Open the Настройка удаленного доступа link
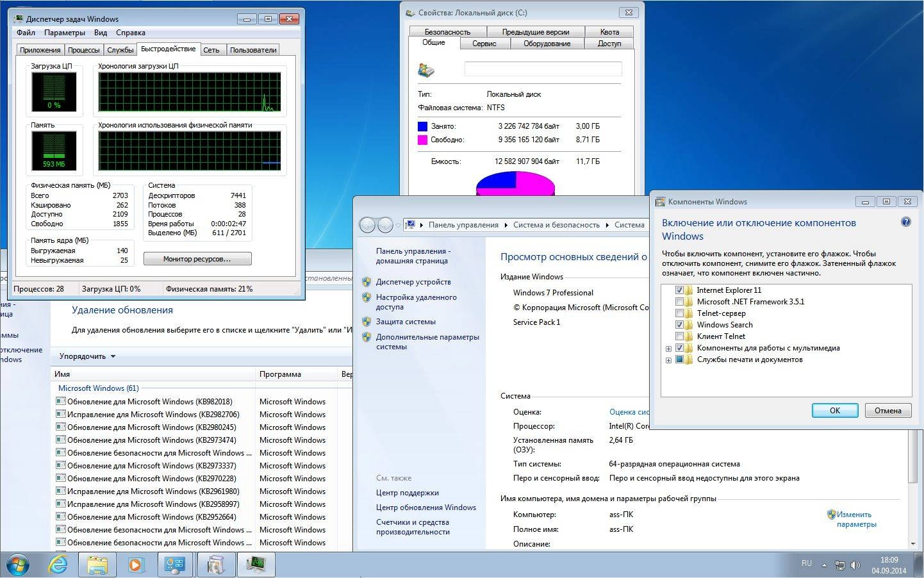Screen dimensions: 924x578 (417, 302)
